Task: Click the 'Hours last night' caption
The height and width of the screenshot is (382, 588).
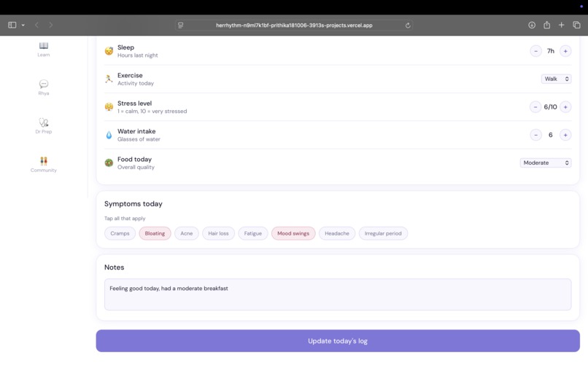Action: (x=138, y=55)
